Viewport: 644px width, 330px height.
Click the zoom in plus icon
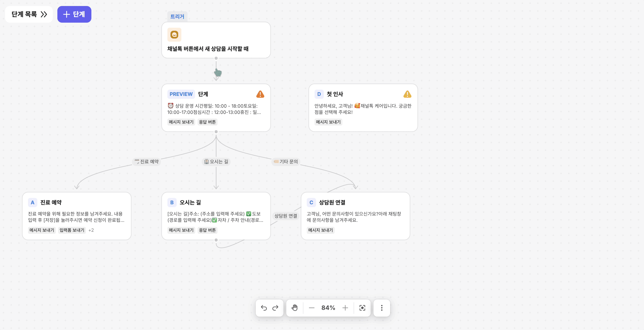[x=345, y=308]
